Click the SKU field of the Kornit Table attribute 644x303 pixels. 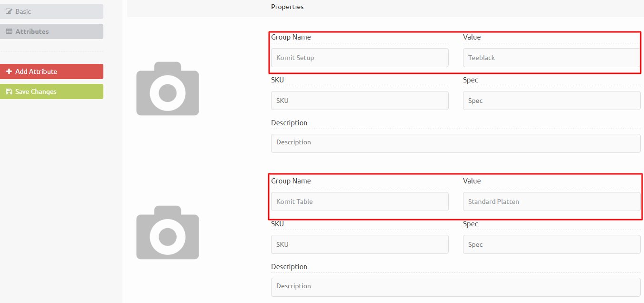[x=360, y=244]
